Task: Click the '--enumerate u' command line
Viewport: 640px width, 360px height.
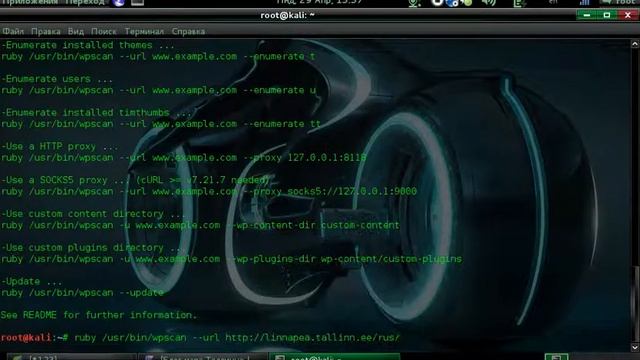Action: tap(158, 90)
